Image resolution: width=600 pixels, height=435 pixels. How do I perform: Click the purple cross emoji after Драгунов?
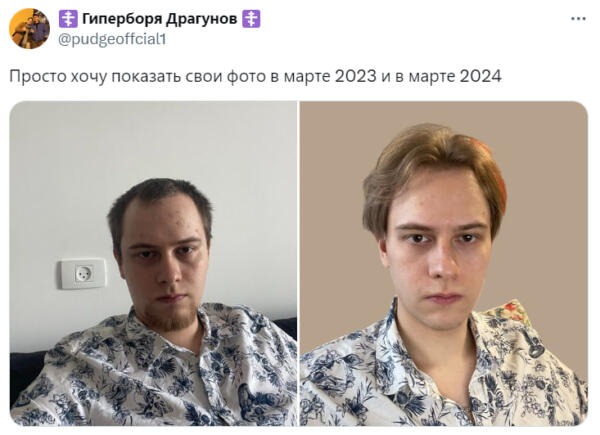click(251, 19)
